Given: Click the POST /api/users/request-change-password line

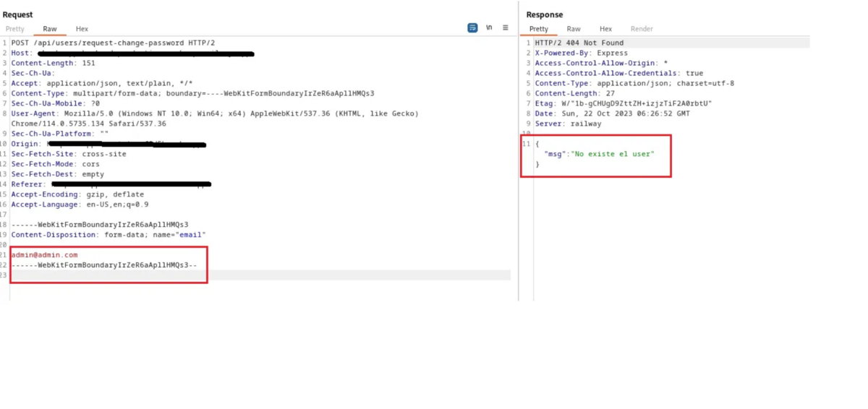Looking at the screenshot, I should 113,43.
